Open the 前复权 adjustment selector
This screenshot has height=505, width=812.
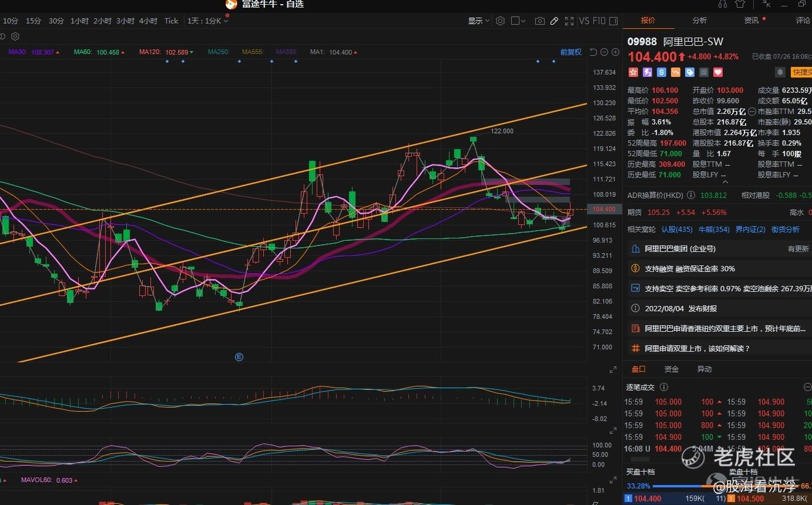click(571, 52)
